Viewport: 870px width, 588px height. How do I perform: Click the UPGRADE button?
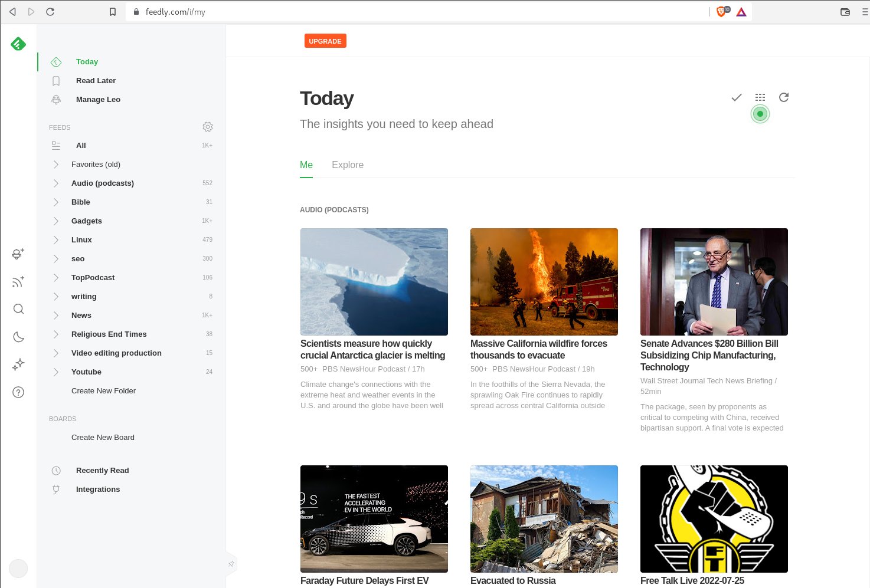point(325,41)
